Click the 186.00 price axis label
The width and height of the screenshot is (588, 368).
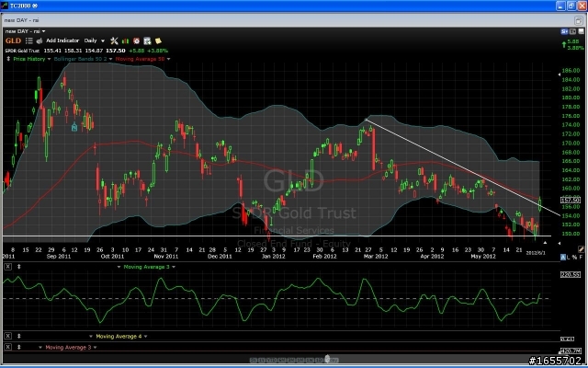pyautogui.click(x=571, y=71)
